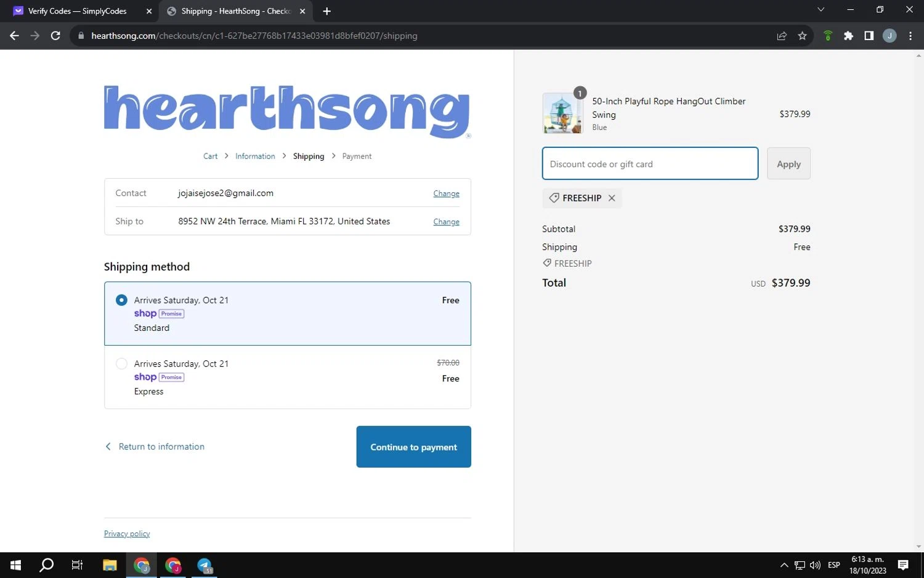Open network status in system tray
Screen dimensions: 924x578
800,565
